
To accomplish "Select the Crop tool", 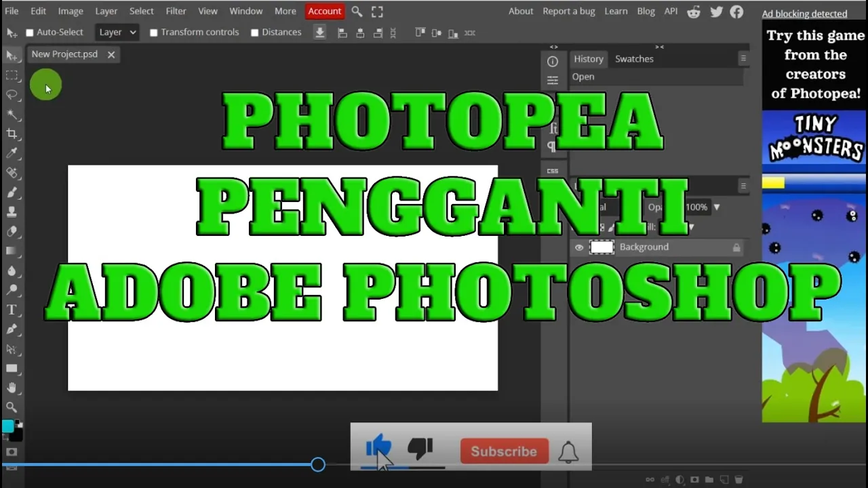I will click(x=12, y=134).
